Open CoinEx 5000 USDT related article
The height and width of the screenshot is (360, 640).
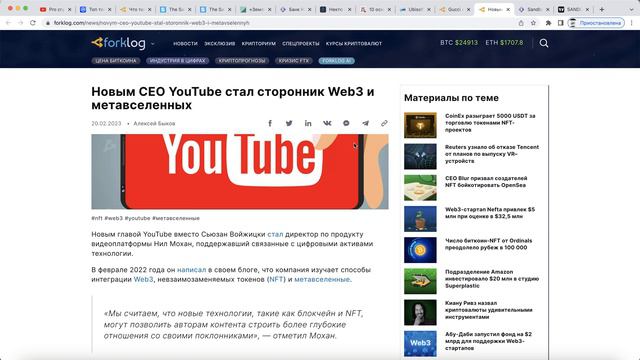point(490,123)
